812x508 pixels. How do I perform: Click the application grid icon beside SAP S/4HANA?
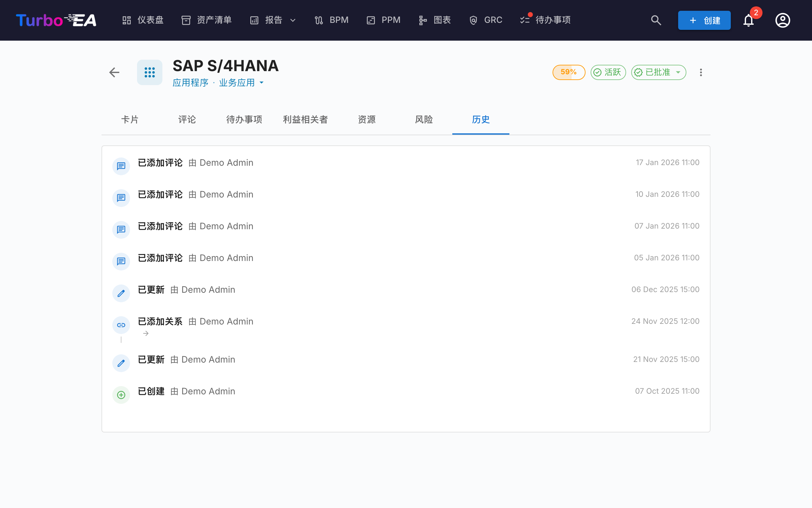pos(150,72)
